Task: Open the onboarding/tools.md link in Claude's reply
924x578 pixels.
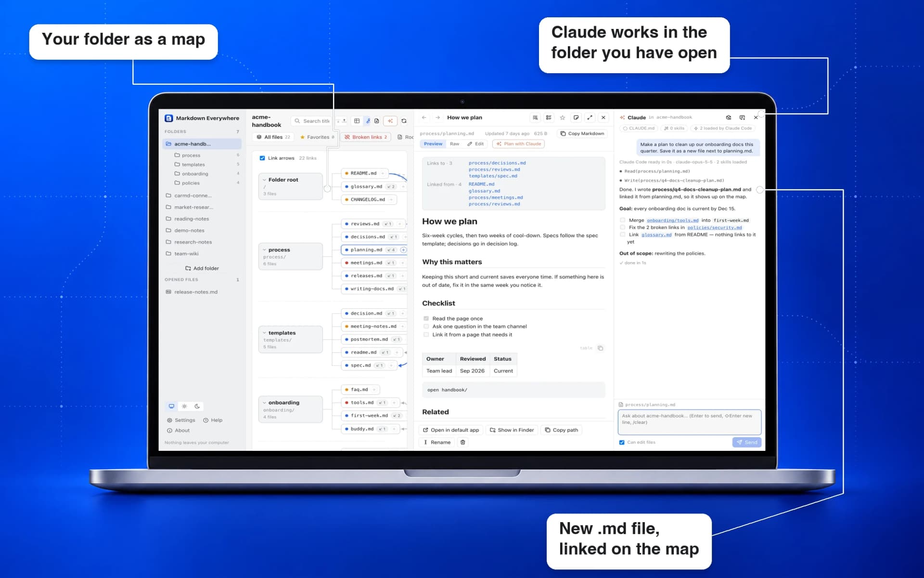Action: [672, 221]
